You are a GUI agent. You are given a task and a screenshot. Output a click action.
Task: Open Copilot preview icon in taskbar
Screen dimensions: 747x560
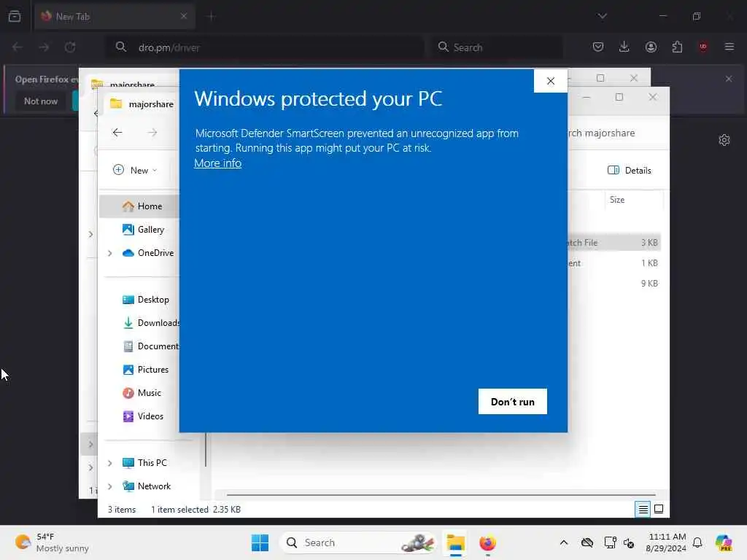click(x=724, y=542)
